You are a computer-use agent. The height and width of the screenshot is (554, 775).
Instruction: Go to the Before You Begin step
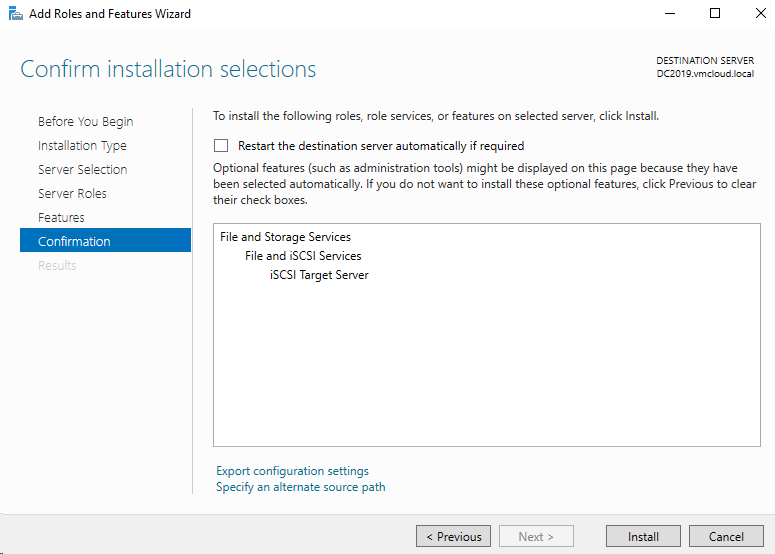coord(85,122)
